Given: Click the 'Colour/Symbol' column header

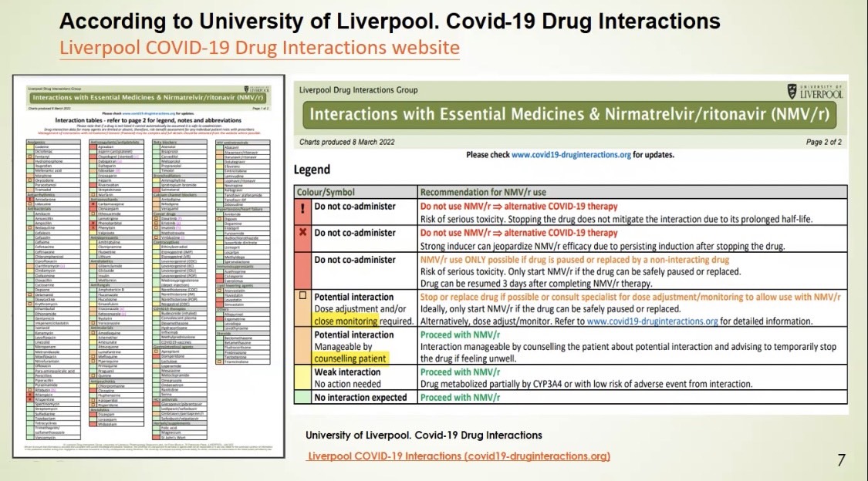Looking at the screenshot, I should coord(326,193).
